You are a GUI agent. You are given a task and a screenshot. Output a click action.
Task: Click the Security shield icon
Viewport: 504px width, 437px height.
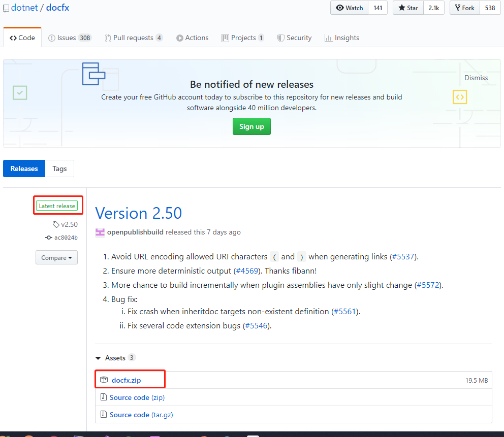280,38
